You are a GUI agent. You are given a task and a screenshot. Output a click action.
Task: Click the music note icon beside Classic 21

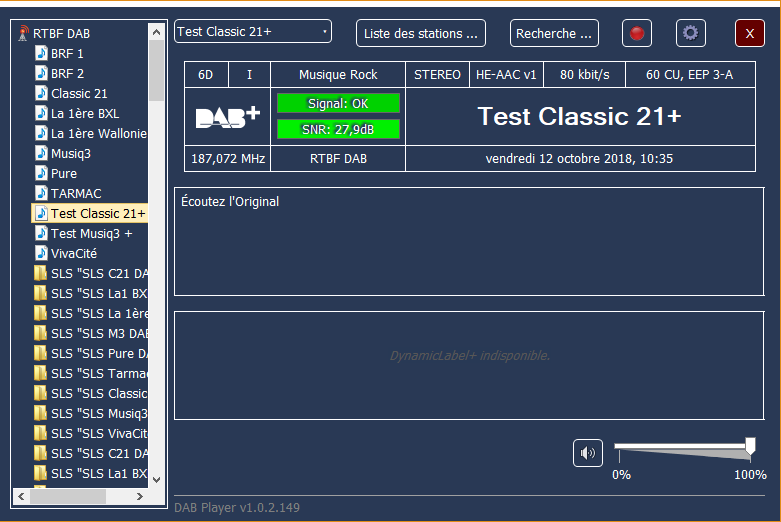pos(41,93)
